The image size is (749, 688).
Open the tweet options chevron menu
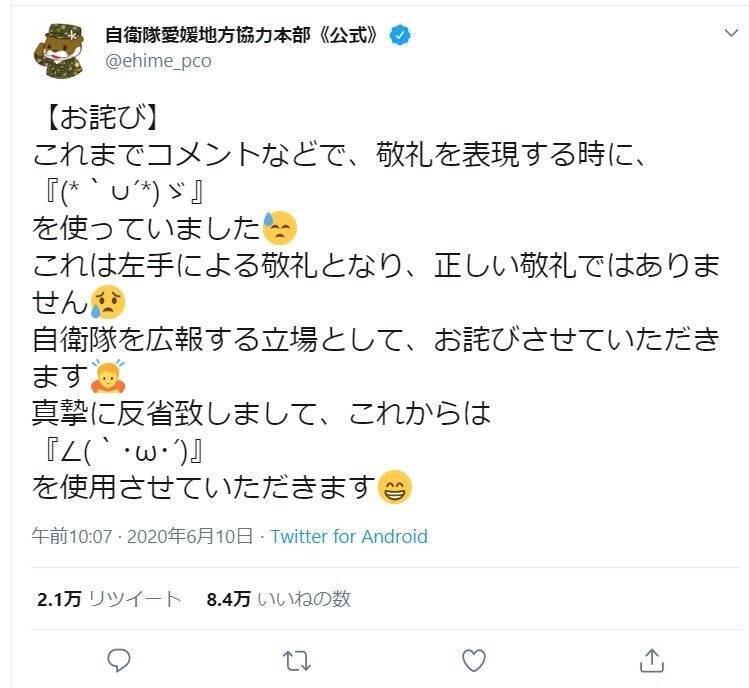[x=731, y=34]
